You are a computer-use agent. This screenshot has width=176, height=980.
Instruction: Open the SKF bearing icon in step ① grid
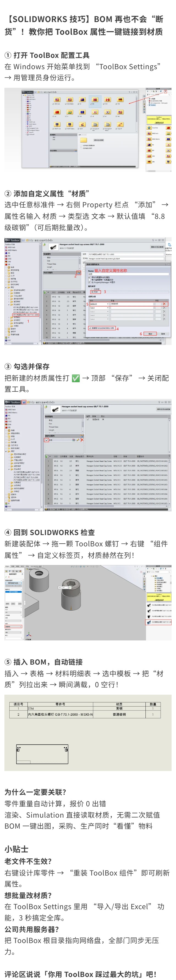[x=82, y=124]
